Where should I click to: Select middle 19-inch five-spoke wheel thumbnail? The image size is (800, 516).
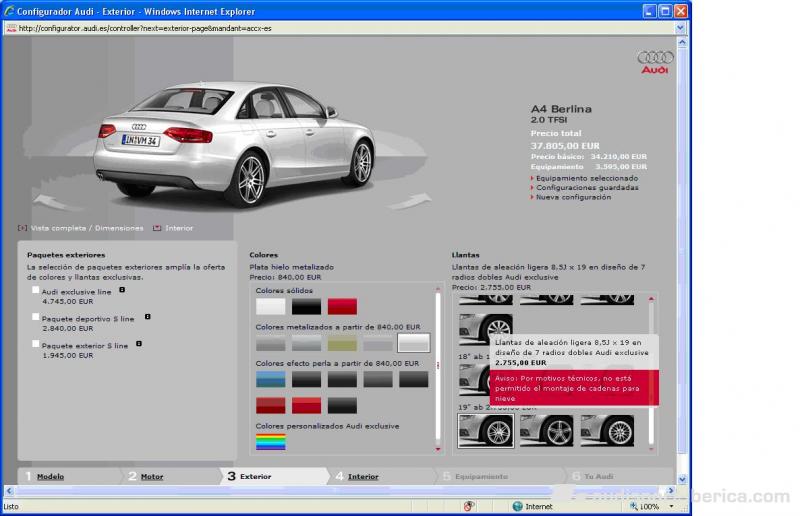point(546,431)
